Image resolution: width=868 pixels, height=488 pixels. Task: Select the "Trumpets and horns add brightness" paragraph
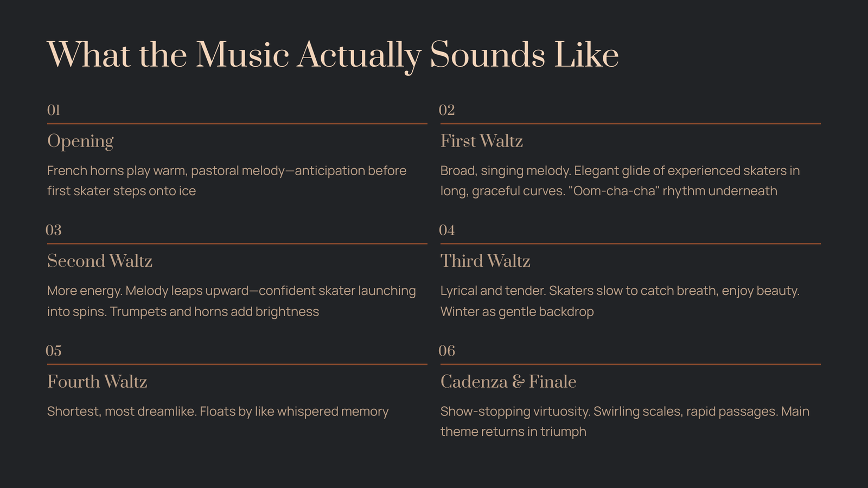click(231, 301)
